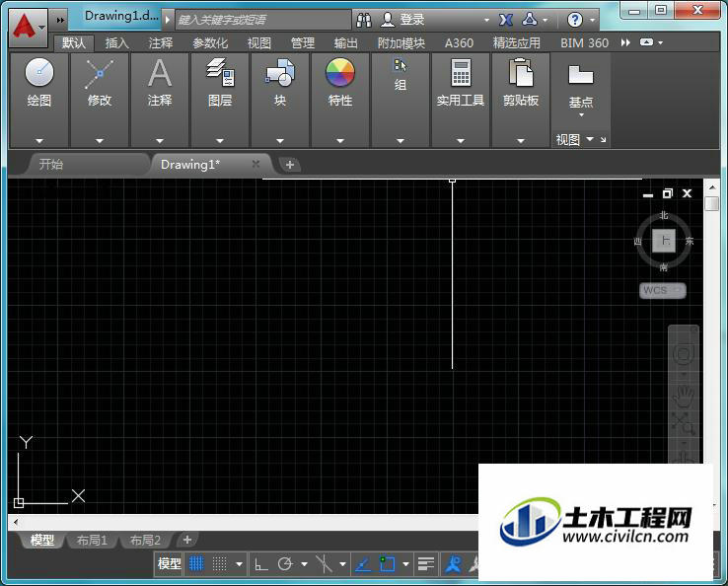The height and width of the screenshot is (586, 728).
Task: Switch to the 插入 ribbon tab
Action: point(117,43)
